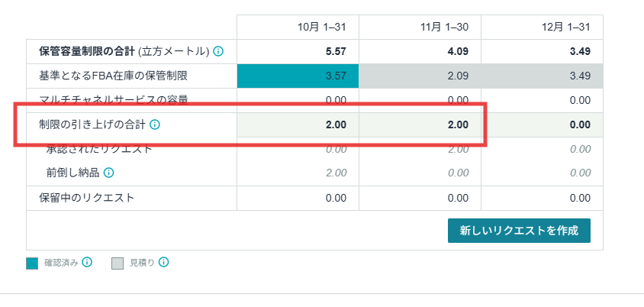Select the 11月 1–30 column header
644x307 pixels.
[x=445, y=27]
